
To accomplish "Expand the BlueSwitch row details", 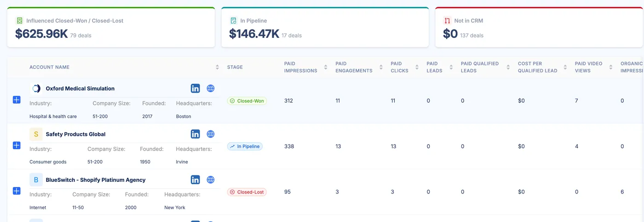I will pos(17,191).
